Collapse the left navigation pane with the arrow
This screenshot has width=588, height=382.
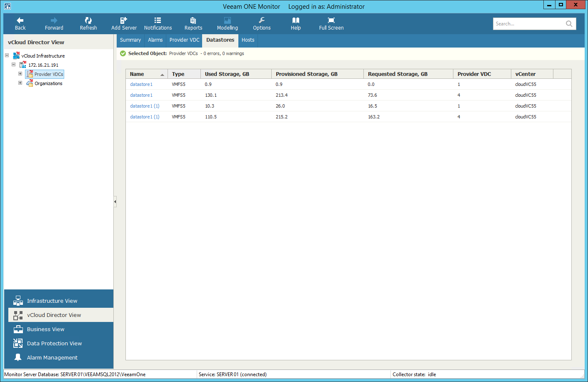(115, 201)
